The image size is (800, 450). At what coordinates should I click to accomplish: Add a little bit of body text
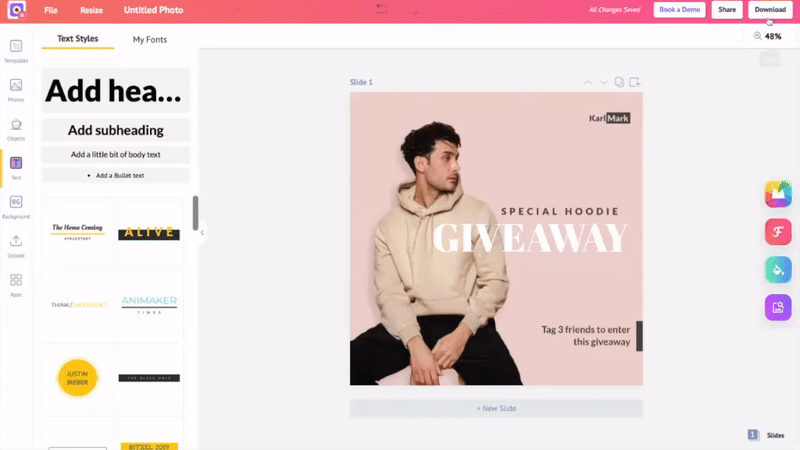[115, 154]
